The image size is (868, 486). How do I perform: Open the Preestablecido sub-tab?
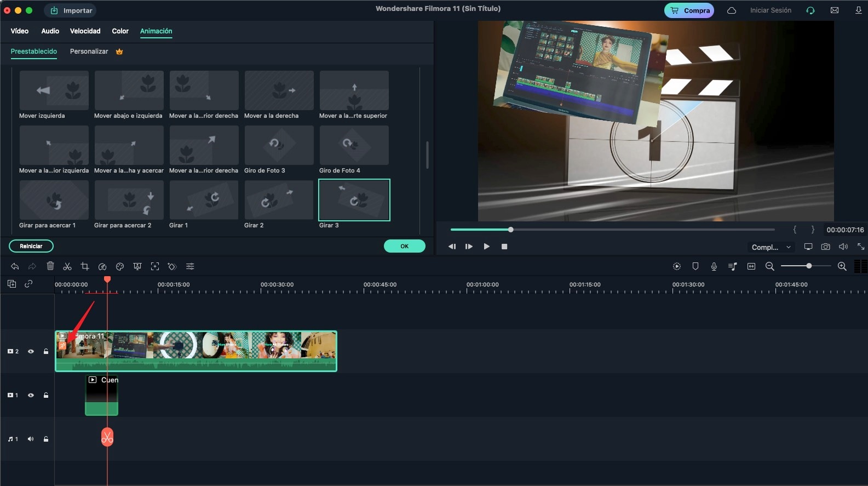34,52
